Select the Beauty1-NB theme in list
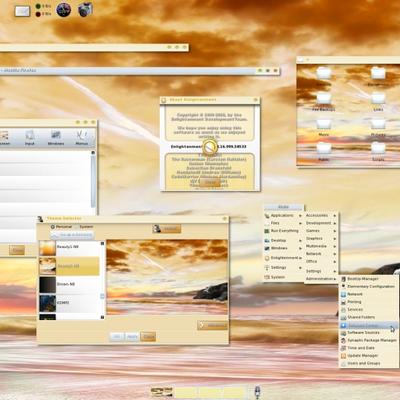Viewport: 400px width, 400px height. coord(69,247)
